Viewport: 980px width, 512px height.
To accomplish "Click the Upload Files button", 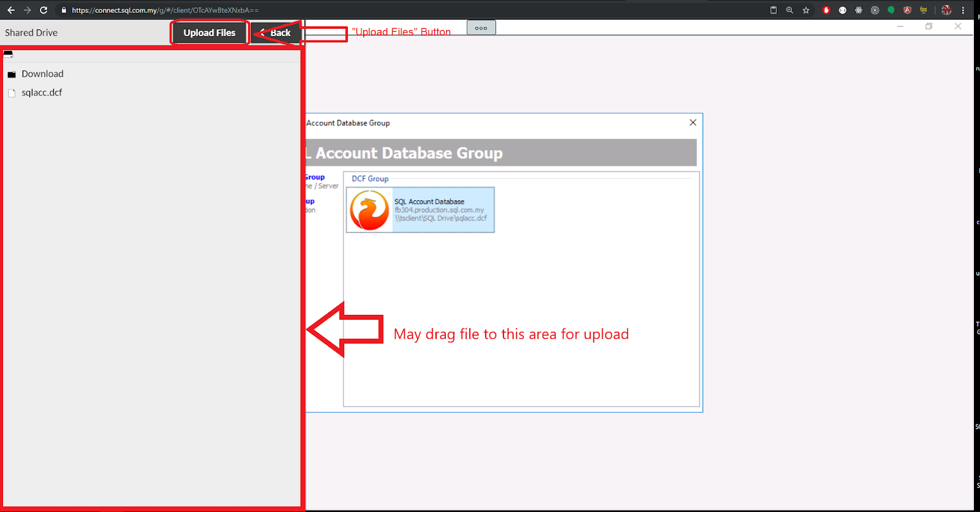I will [209, 33].
